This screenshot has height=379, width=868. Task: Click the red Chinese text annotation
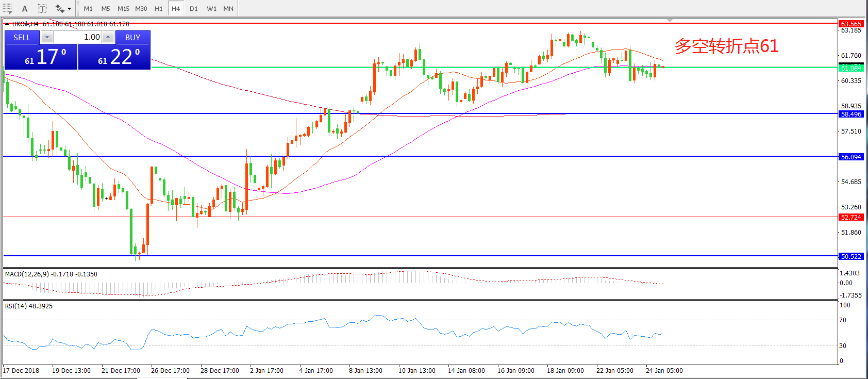[726, 46]
